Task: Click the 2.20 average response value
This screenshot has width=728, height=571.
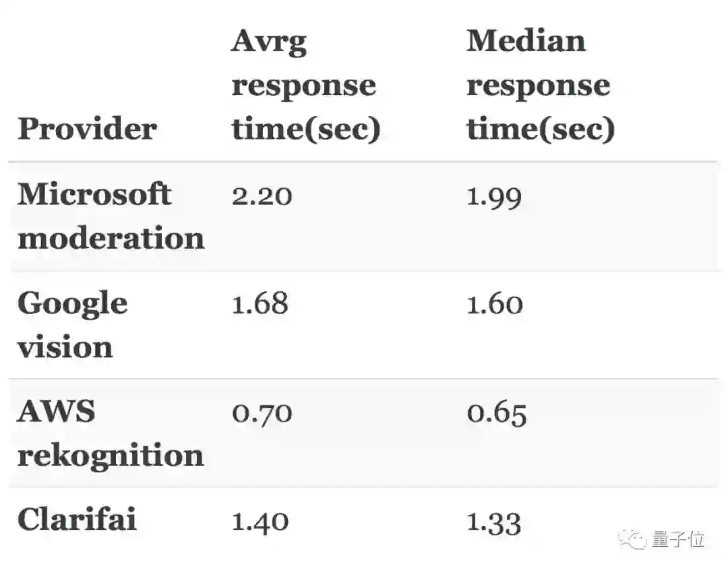Action: 262,196
